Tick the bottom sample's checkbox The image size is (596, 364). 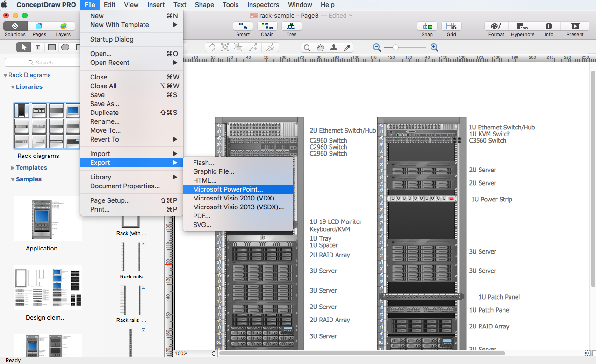(144, 330)
